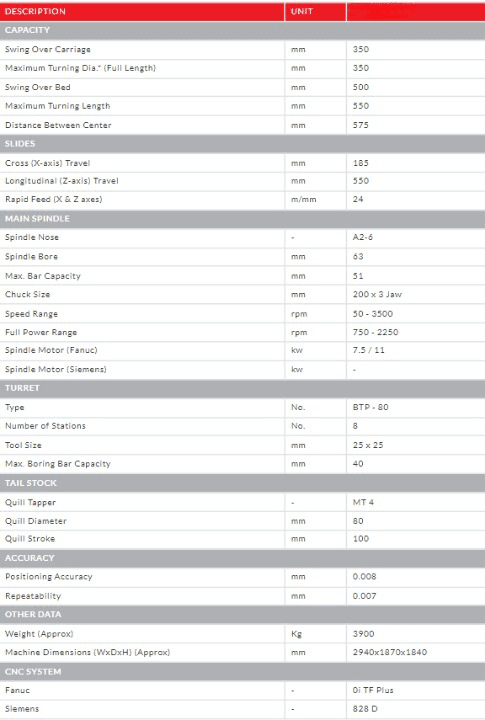Select the Speed Range value 50 - 3500
The height and width of the screenshot is (720, 485).
373,314
